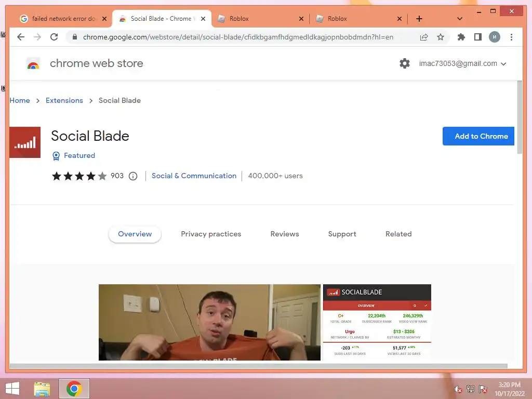
Task: Open File Explorer from taskbar
Action: (42, 389)
